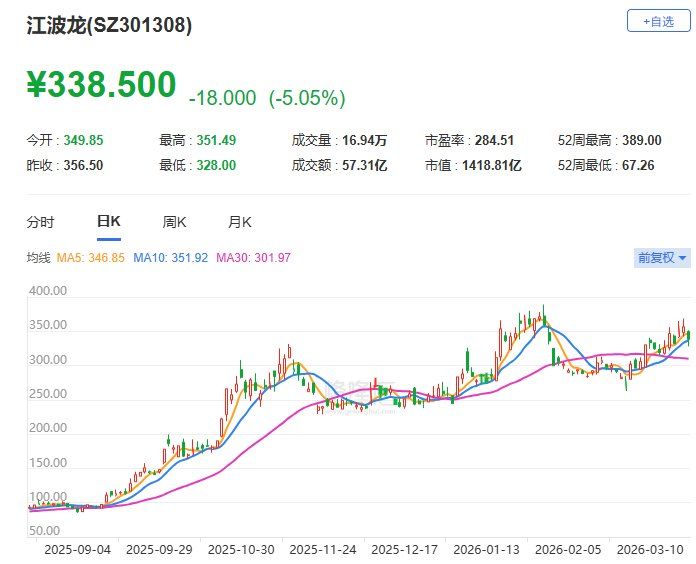Viewport: 696px width, 564px height.
Task: Click the 400.00 price axis label
Action: [x=48, y=291]
